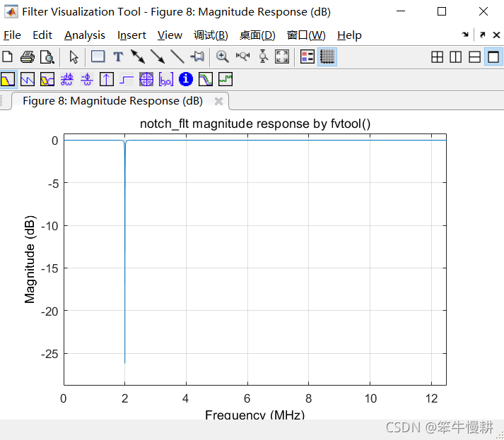The width and height of the screenshot is (504, 440).
Task: Maximize the figure in the panel
Action: [493, 57]
